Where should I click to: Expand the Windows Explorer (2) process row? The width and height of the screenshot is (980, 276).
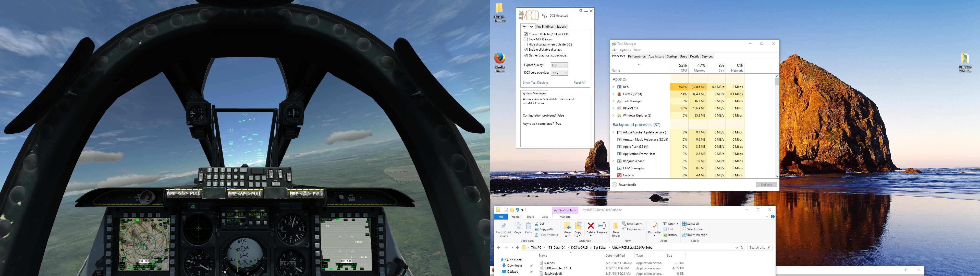[613, 116]
